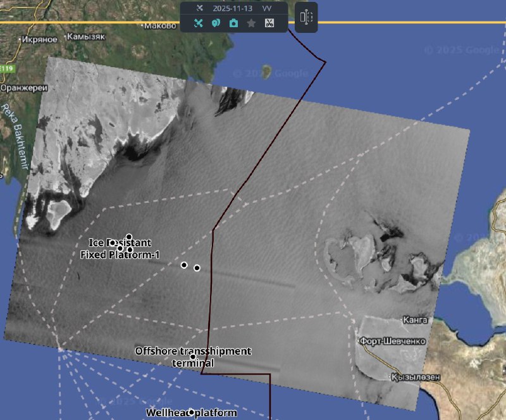Open the 2025-11-13 date selector

click(x=232, y=8)
